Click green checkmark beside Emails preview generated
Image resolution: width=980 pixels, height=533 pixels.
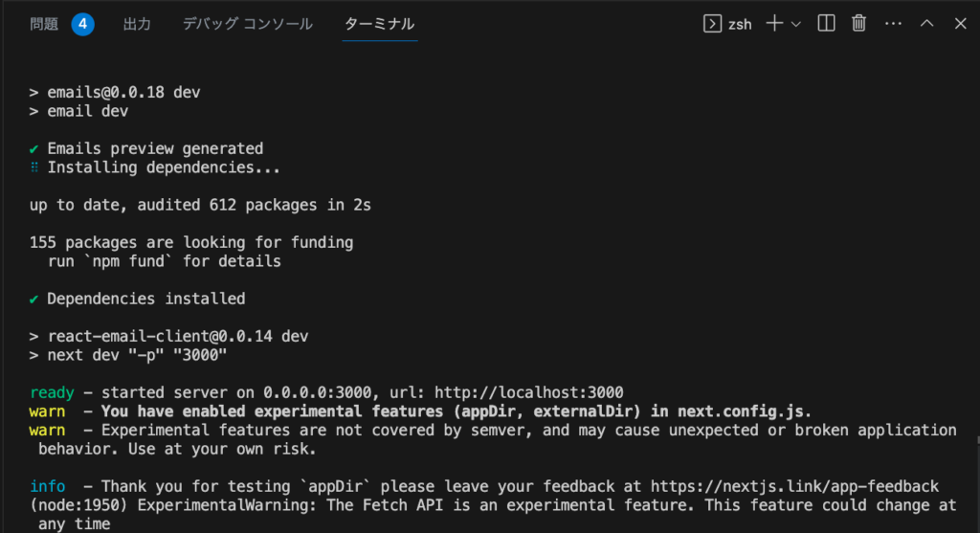(33, 148)
